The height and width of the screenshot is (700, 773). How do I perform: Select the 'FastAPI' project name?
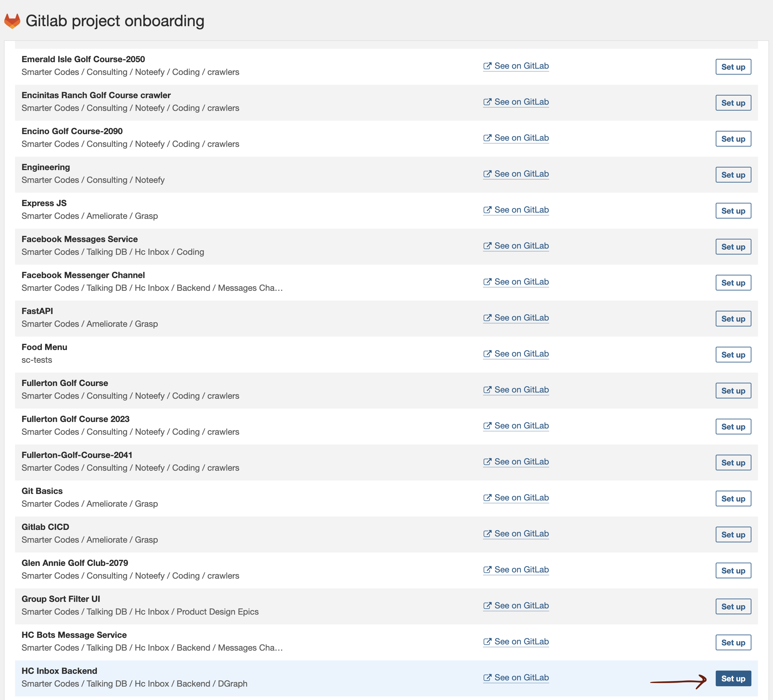pos(37,311)
